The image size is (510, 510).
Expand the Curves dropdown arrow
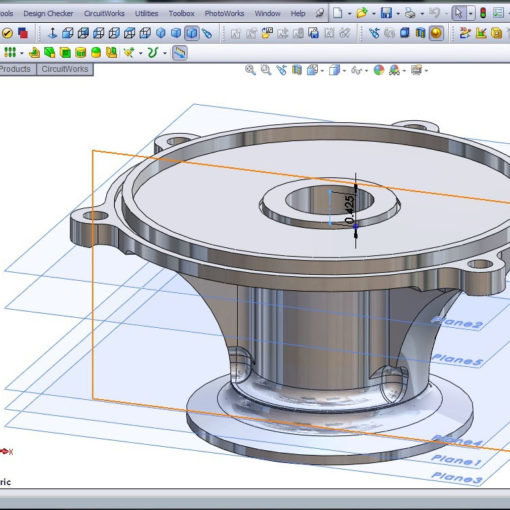[165, 53]
